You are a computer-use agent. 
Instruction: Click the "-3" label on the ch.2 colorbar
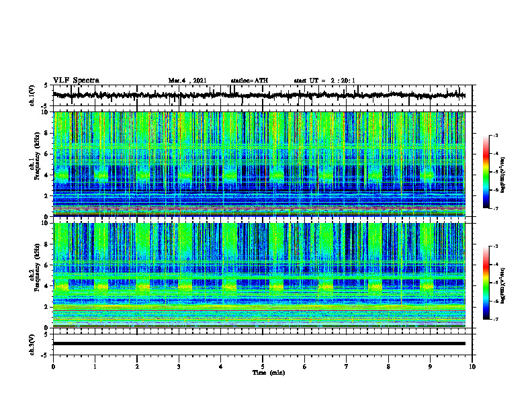(x=495, y=246)
